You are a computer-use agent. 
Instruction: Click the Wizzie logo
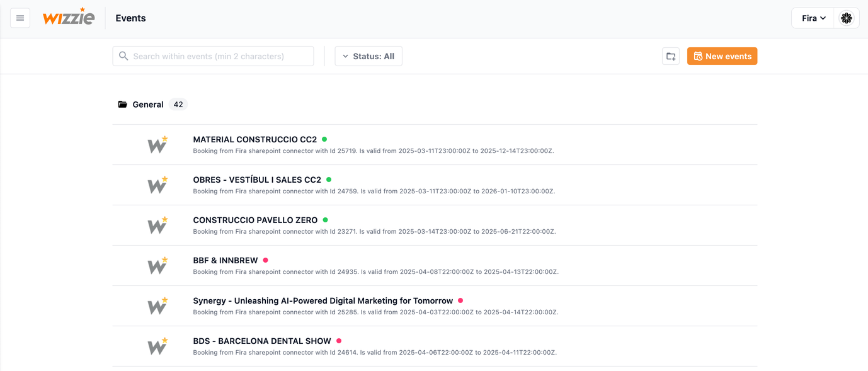(69, 18)
